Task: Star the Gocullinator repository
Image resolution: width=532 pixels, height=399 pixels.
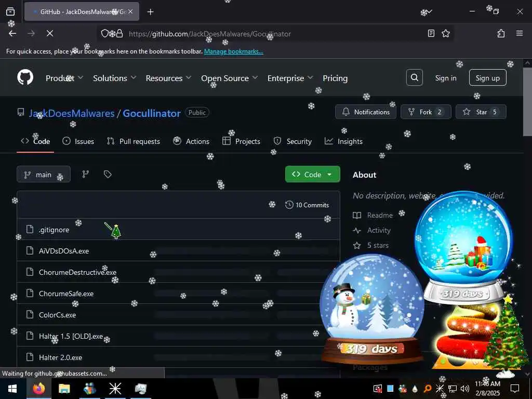Action: tap(481, 112)
